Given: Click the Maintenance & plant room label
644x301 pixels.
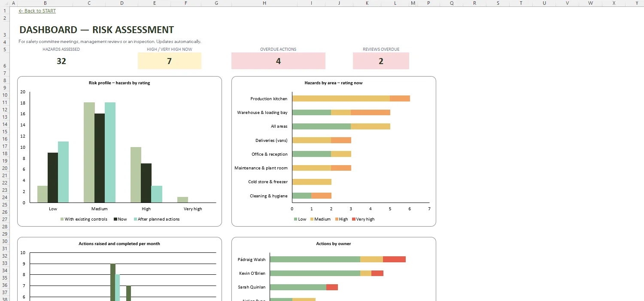Looking at the screenshot, I should [x=261, y=168].
